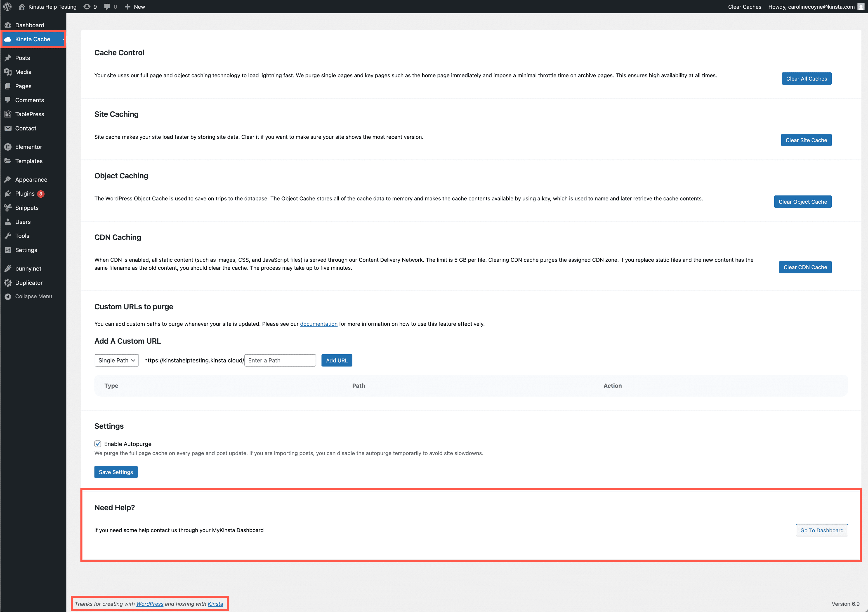
Task: Click the Clear All Caches button
Action: tap(806, 79)
